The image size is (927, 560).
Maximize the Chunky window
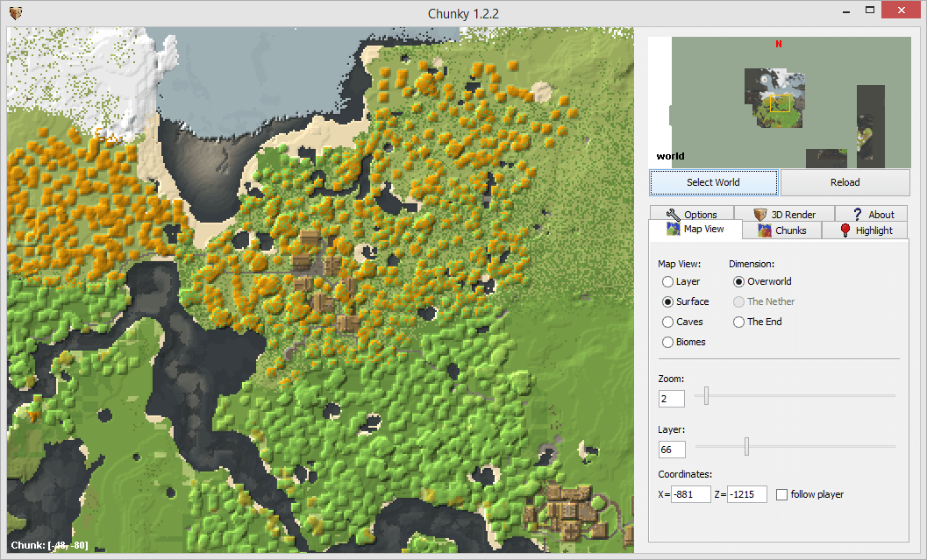click(x=870, y=10)
